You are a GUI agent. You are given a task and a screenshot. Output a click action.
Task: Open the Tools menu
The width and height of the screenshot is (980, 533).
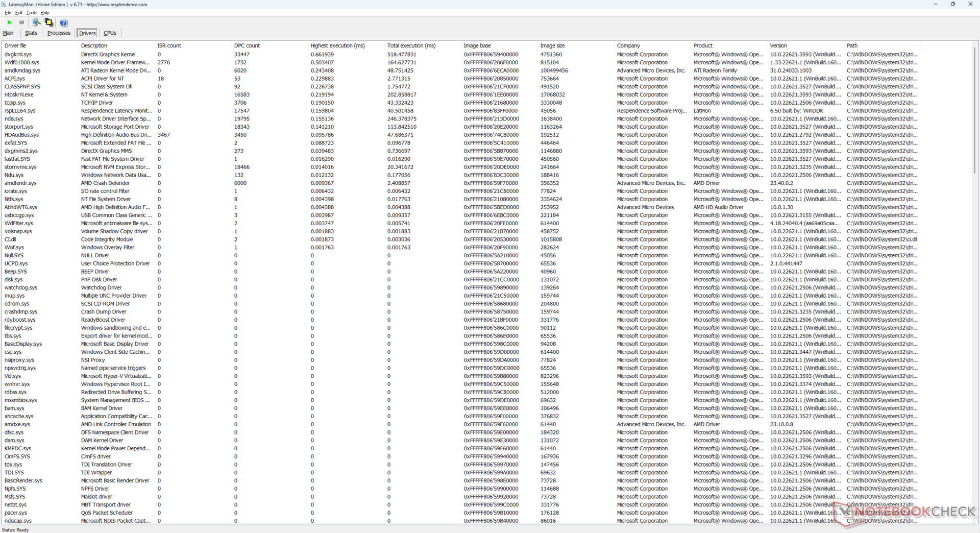[x=32, y=12]
